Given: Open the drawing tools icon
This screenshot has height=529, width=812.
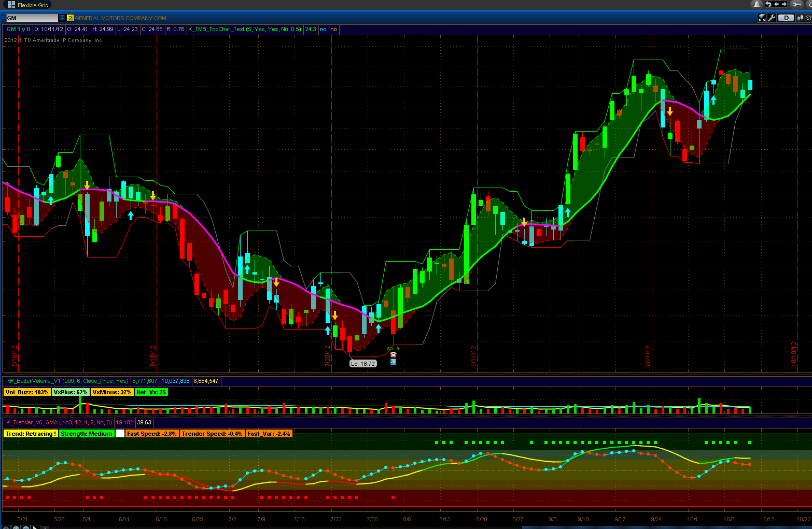Looking at the screenshot, I should click(x=762, y=18).
